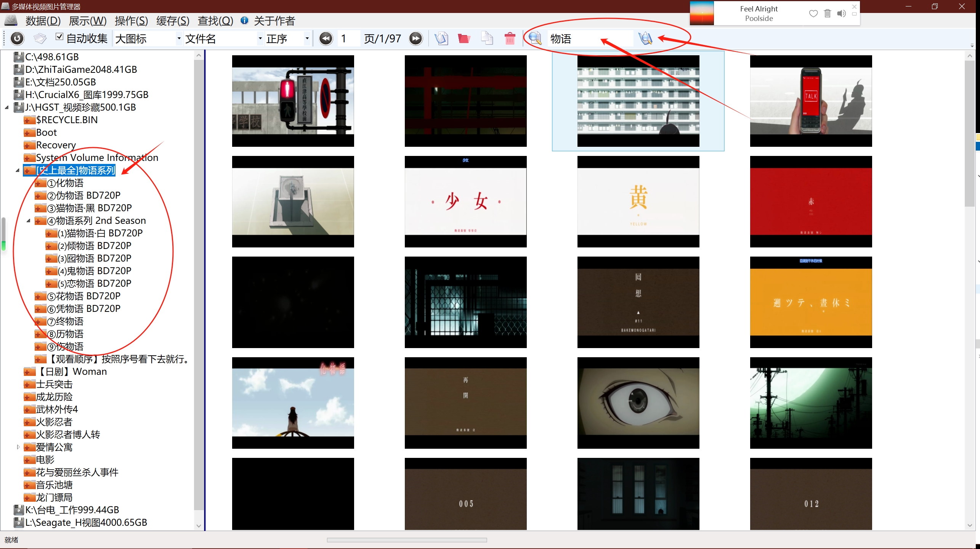Click the info icon beside 关于作者

click(x=245, y=21)
